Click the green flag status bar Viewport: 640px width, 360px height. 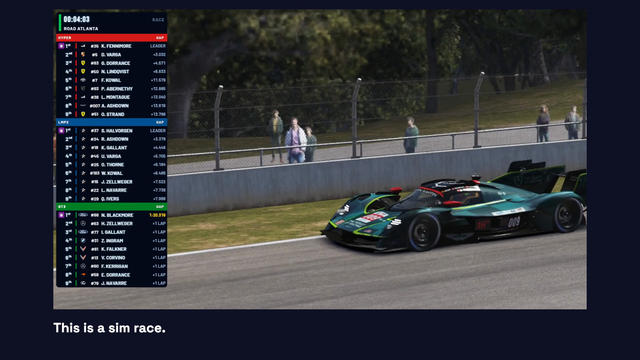60,23
